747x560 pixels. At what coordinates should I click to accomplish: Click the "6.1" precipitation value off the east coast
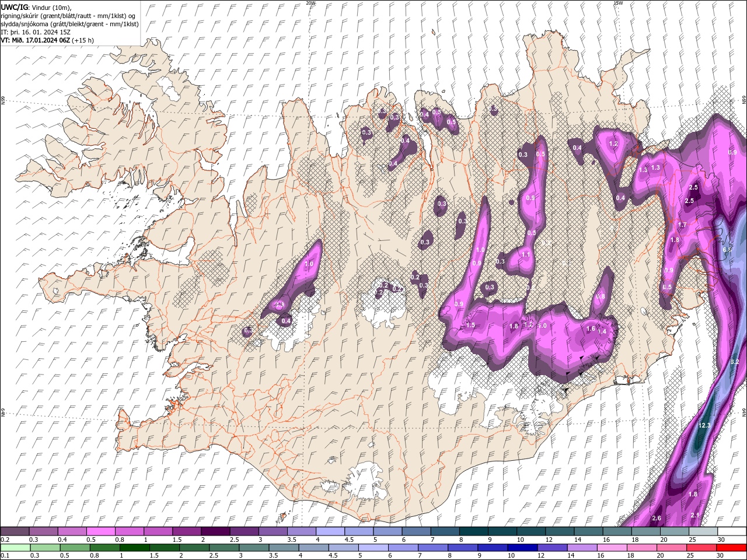[727, 250]
